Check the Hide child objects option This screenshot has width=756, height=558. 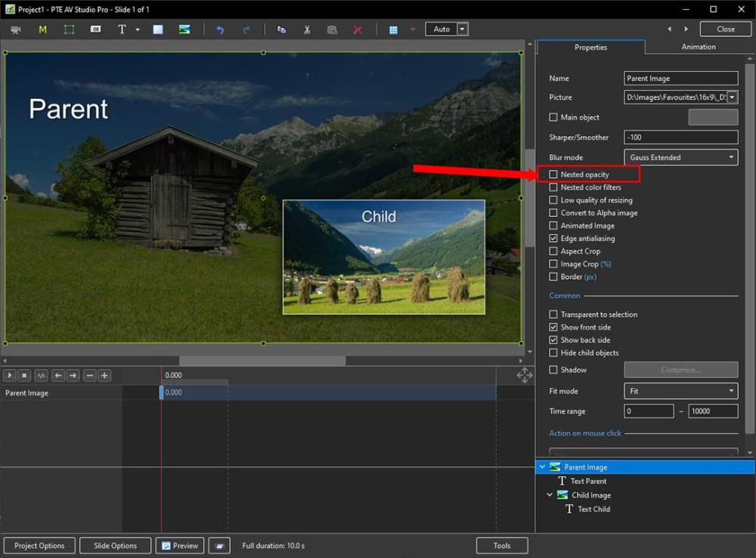click(x=553, y=353)
